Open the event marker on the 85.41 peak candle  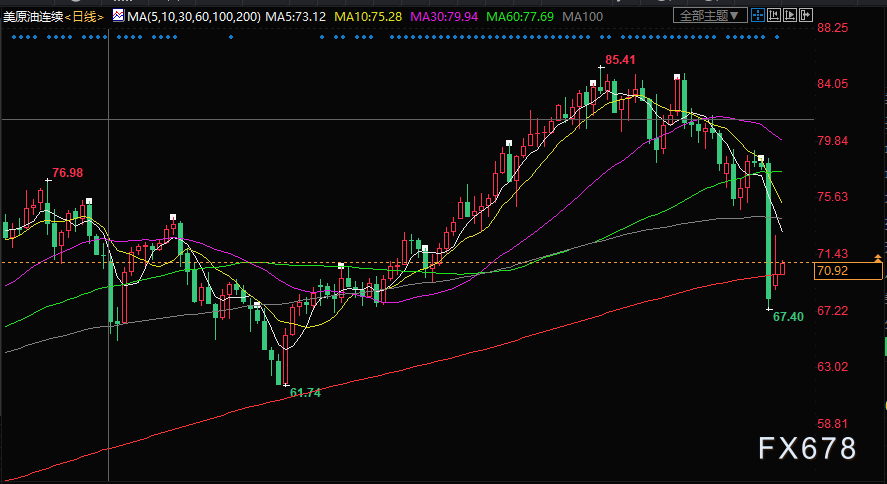coord(593,83)
